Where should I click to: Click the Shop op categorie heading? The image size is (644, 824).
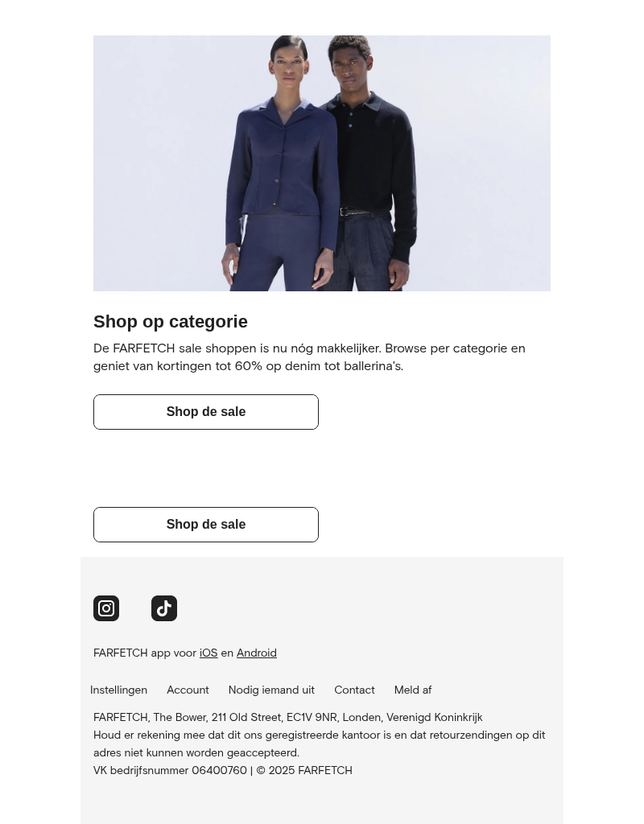(x=171, y=322)
